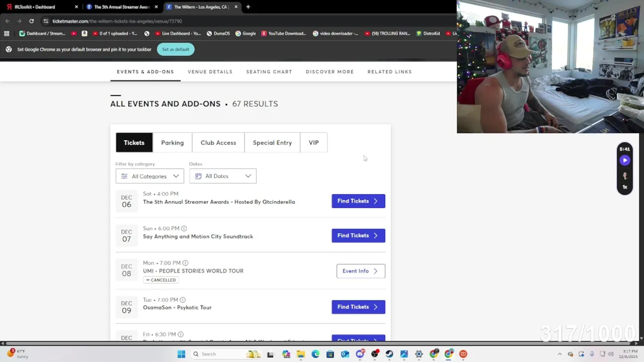Open the '0 of 1 uploaded' bookmark
This screenshot has height=362, width=644.
(115, 34)
